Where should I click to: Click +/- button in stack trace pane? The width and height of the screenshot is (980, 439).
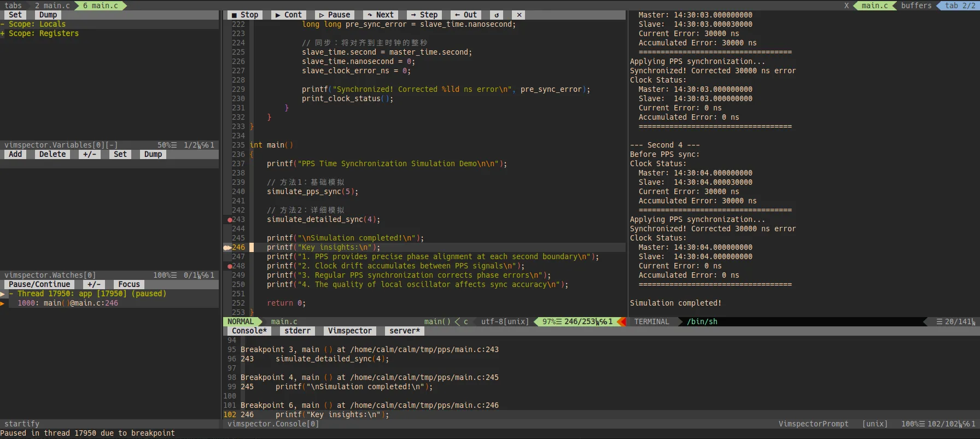point(94,284)
